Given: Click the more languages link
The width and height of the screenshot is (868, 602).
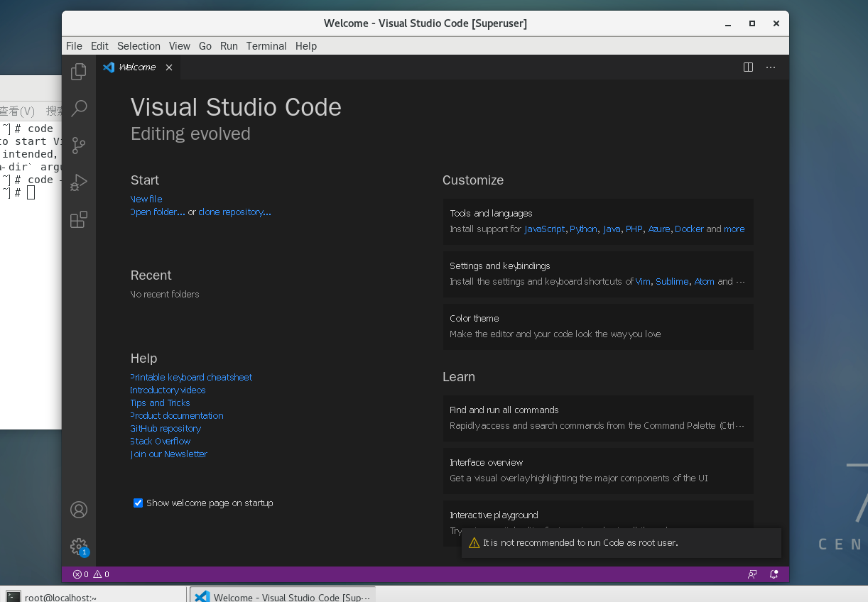Looking at the screenshot, I should pyautogui.click(x=734, y=229).
